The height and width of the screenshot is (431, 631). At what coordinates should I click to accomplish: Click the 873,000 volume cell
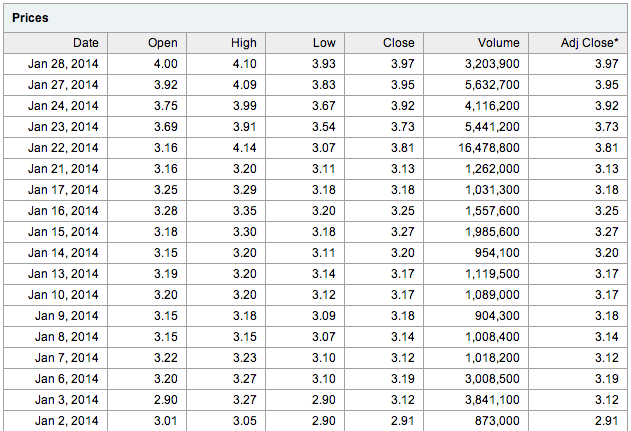click(476, 421)
